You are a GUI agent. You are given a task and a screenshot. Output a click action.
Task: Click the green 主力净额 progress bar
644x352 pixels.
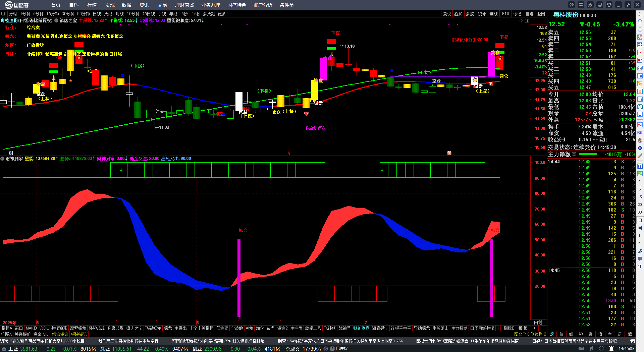[588, 154]
